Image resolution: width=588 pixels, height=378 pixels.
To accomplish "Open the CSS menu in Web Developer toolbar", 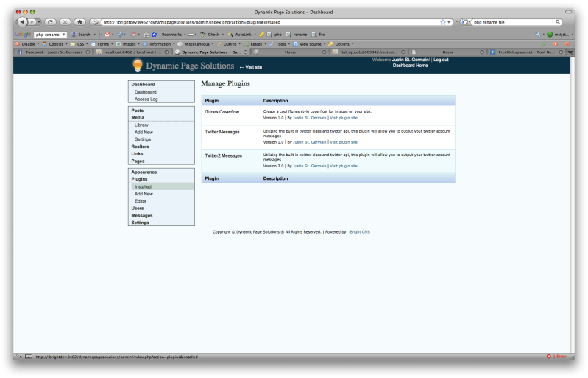I will 79,44.
